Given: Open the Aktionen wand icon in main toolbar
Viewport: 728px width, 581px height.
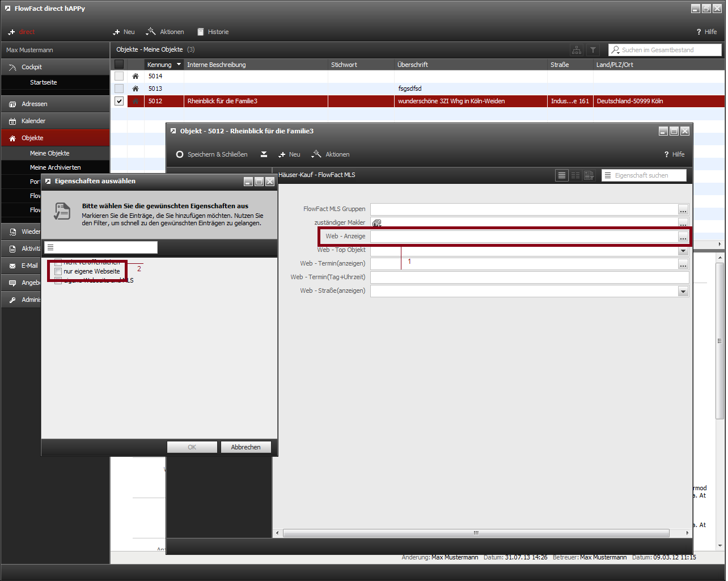Looking at the screenshot, I should (151, 32).
